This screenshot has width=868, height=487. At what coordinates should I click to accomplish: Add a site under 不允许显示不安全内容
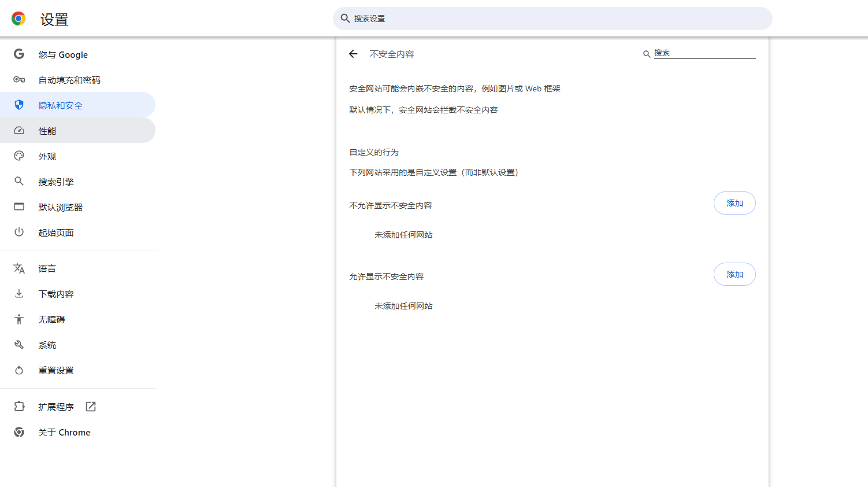click(x=734, y=203)
